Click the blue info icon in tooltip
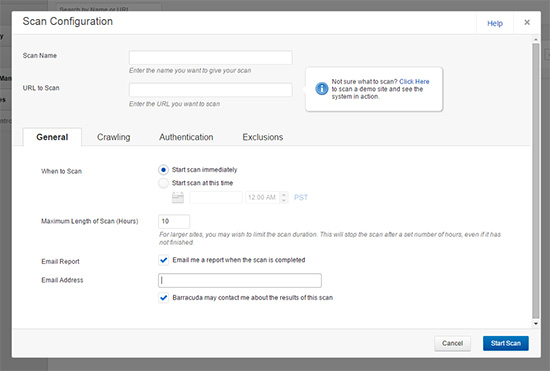550x371 pixels. (x=322, y=89)
